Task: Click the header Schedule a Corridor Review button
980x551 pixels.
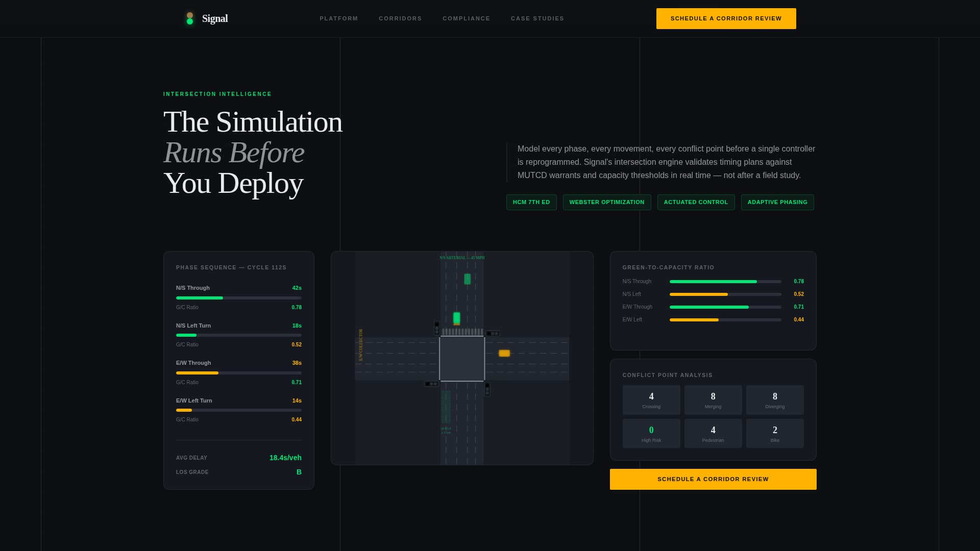Action: [x=726, y=18]
